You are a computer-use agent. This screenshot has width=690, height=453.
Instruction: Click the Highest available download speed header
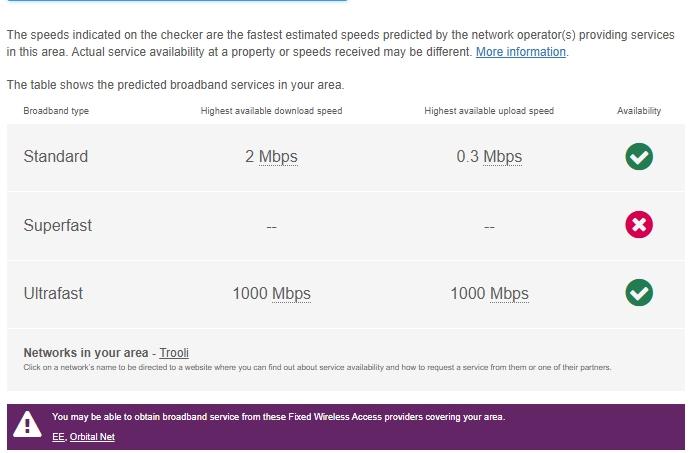[x=272, y=111]
